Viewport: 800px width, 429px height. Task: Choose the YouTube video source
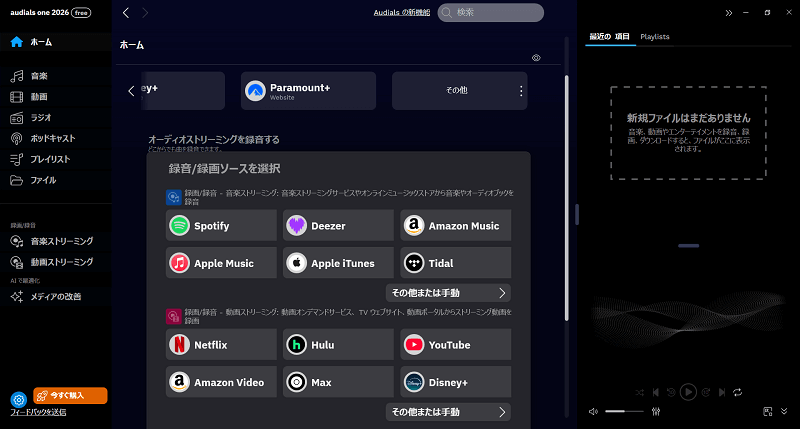(x=456, y=345)
